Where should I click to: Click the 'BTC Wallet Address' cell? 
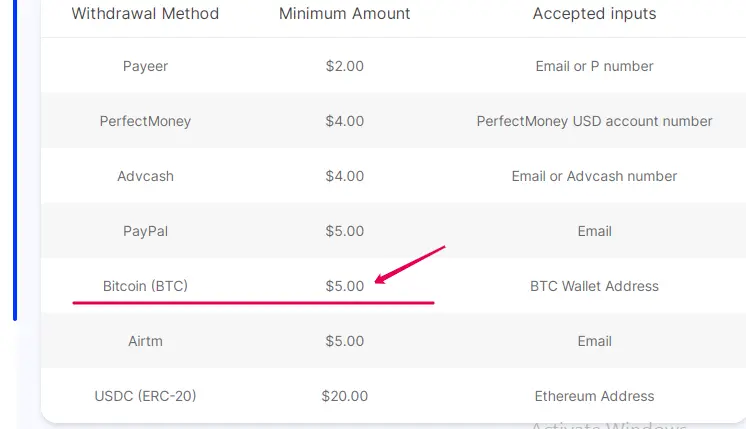[594, 286]
